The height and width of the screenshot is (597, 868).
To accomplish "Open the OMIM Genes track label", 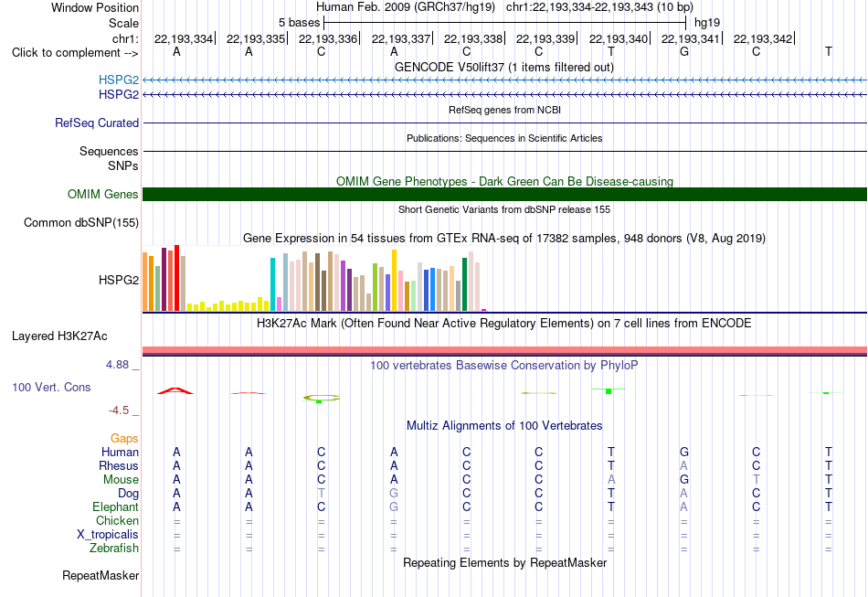I will point(103,195).
